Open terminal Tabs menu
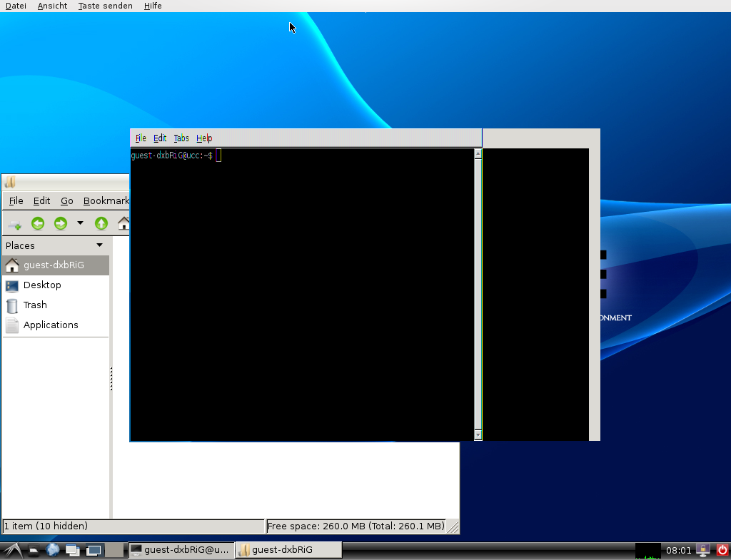This screenshot has width=731, height=560. coord(181,138)
